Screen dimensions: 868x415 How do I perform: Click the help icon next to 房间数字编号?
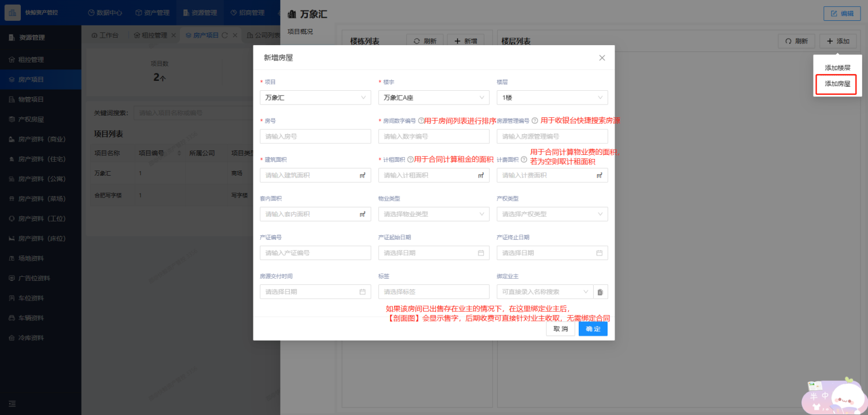click(421, 121)
